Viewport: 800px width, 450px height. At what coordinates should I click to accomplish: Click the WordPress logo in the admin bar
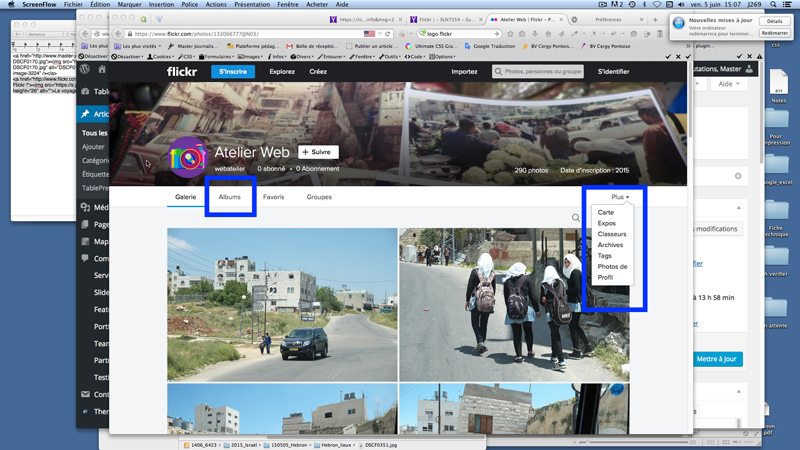(87, 69)
